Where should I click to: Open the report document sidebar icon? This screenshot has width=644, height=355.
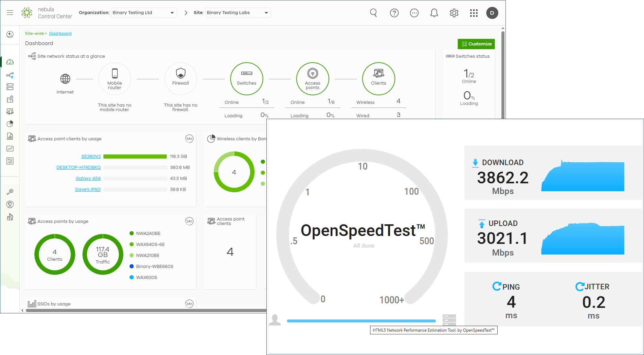(10, 136)
